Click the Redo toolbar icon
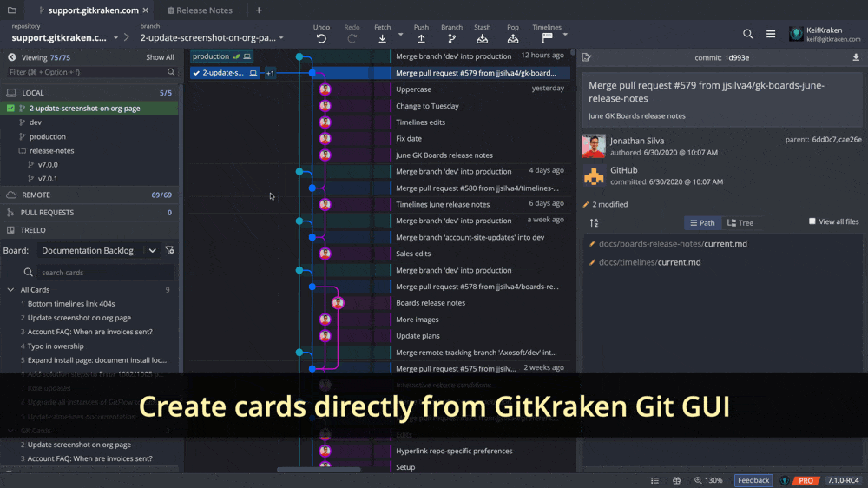868x488 pixels. [352, 38]
